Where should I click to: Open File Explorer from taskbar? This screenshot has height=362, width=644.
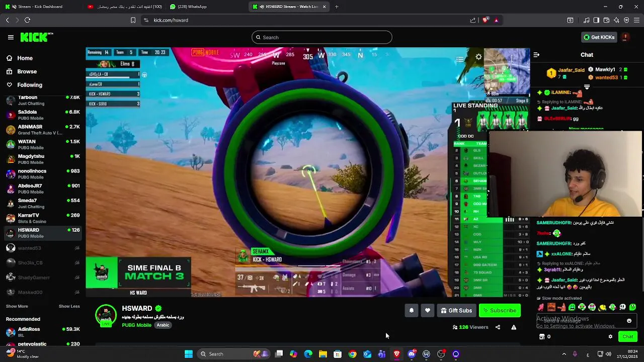click(323, 354)
